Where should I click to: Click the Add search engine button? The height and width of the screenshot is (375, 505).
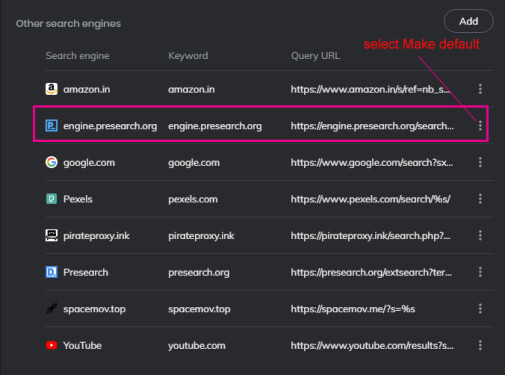coord(468,21)
